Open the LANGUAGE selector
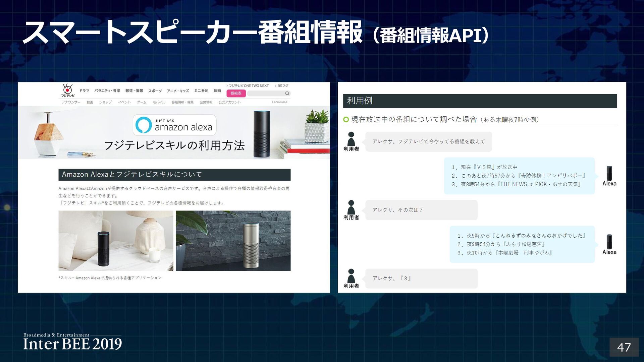This screenshot has height=362, width=644. tap(280, 102)
